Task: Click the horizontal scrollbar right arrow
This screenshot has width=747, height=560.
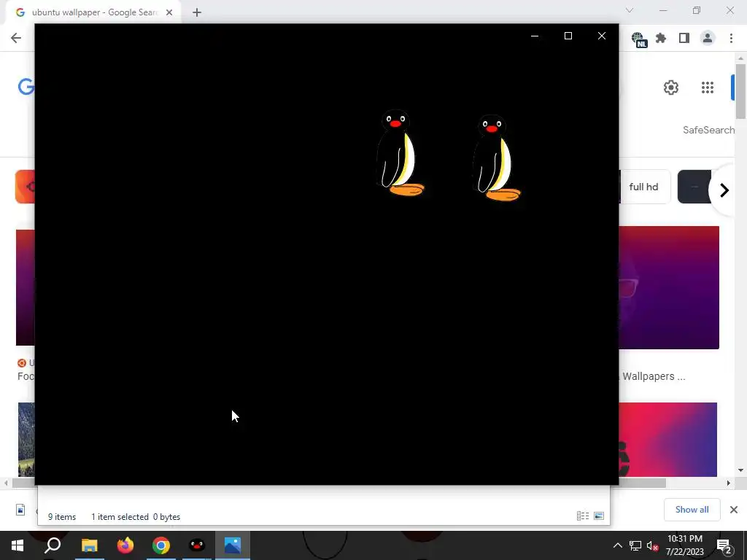Action: 729,483
